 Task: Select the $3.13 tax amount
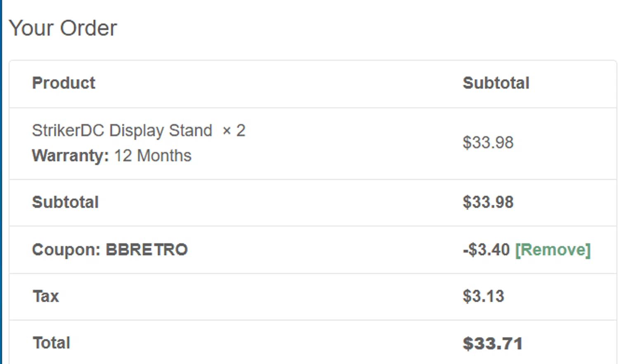(x=483, y=296)
